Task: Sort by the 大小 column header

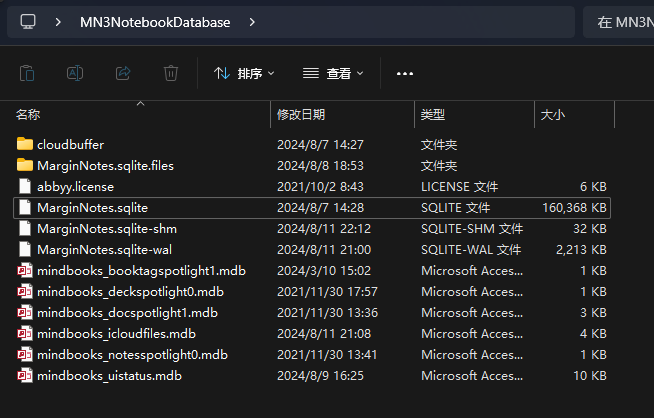Action: pyautogui.click(x=552, y=115)
